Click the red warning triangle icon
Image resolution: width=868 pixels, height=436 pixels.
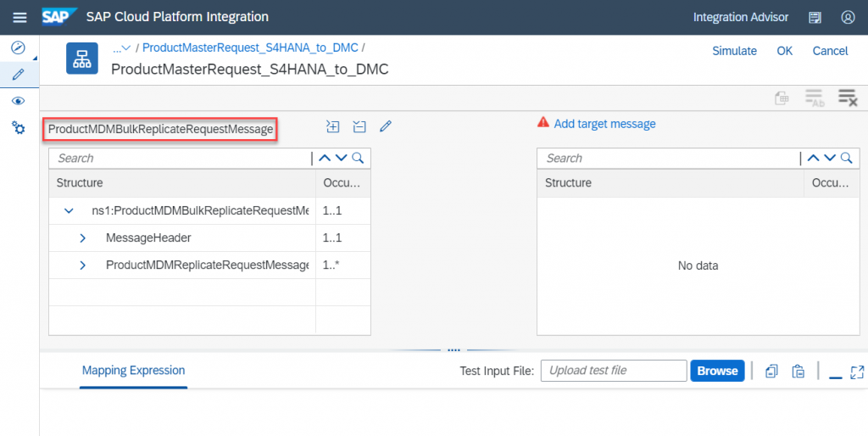point(543,122)
